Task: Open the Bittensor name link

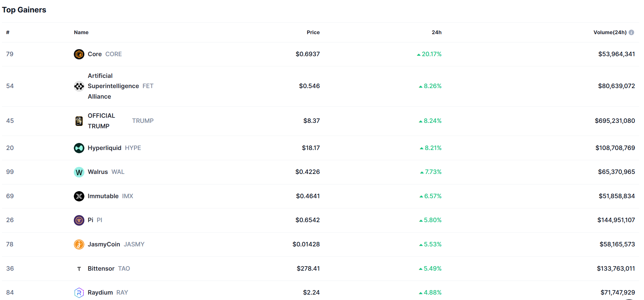Action: [101, 269]
